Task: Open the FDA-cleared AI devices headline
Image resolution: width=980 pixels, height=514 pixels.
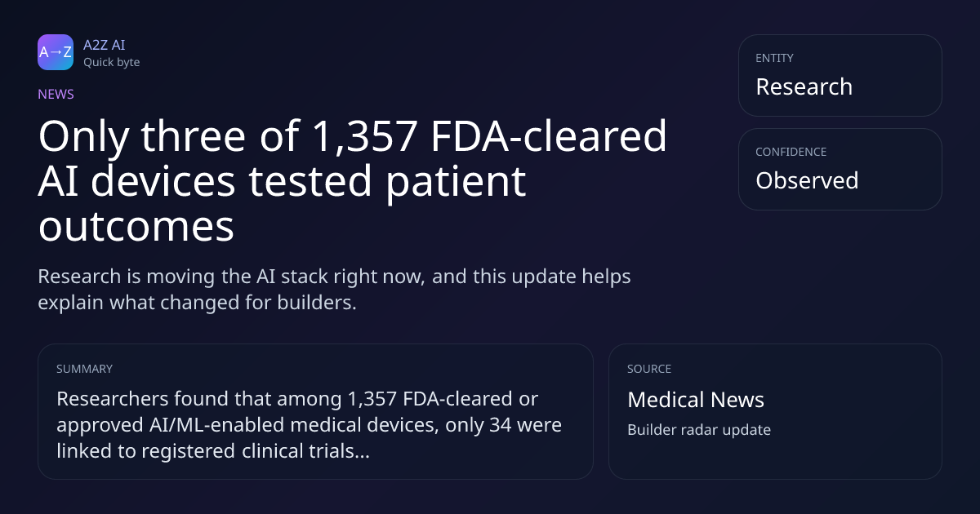Action: click(353, 181)
